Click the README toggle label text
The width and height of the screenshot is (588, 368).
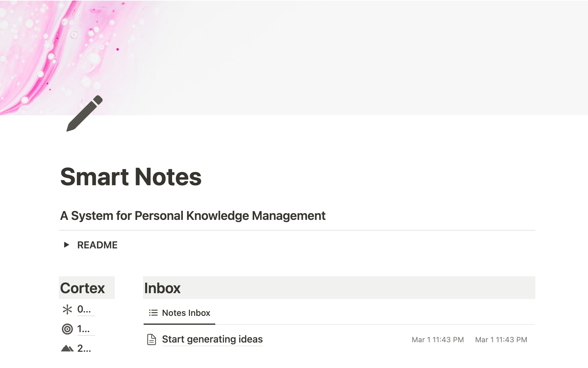[97, 245]
